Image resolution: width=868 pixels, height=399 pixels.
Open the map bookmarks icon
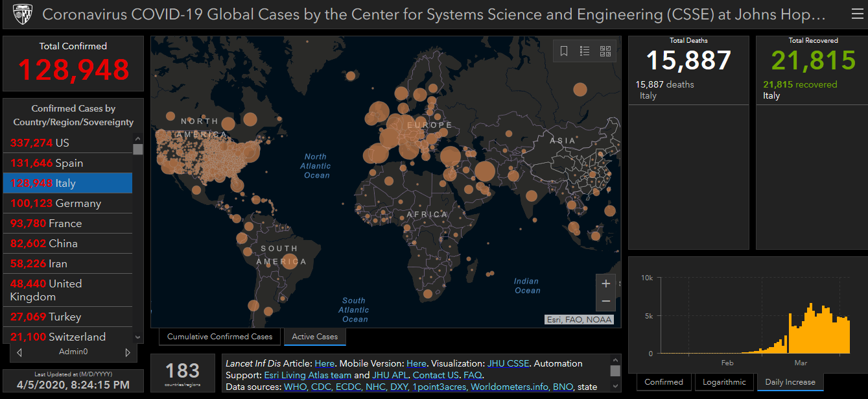click(x=564, y=51)
